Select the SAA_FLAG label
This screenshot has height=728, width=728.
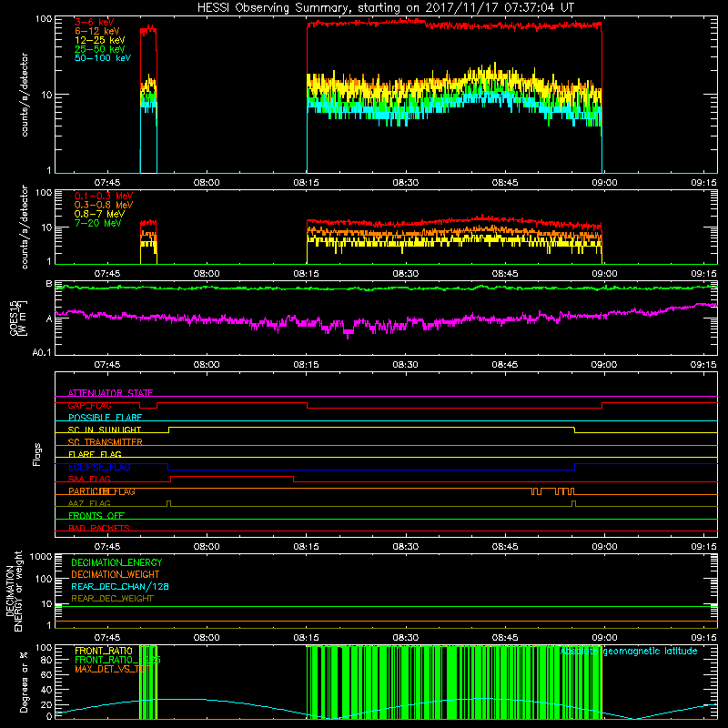(89, 479)
